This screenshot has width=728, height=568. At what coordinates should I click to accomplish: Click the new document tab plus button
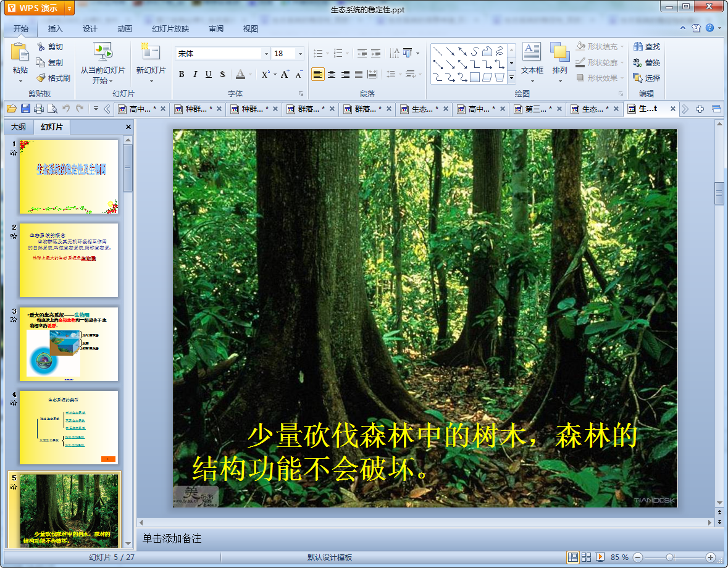(x=700, y=109)
